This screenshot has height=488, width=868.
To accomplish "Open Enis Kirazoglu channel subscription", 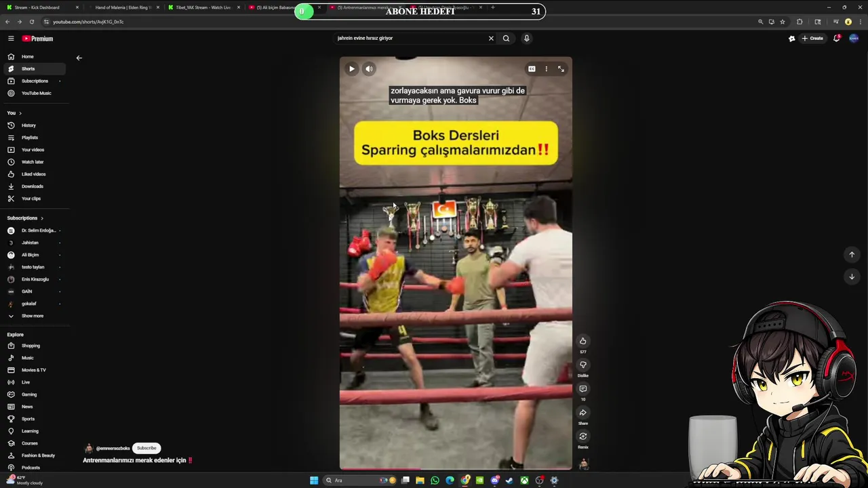I will point(34,279).
